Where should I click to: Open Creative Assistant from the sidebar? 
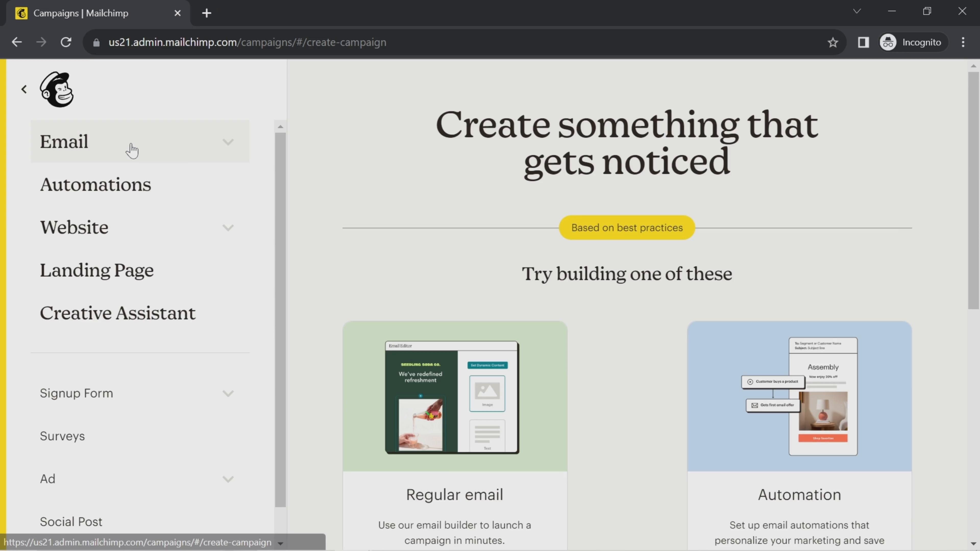coord(118,313)
